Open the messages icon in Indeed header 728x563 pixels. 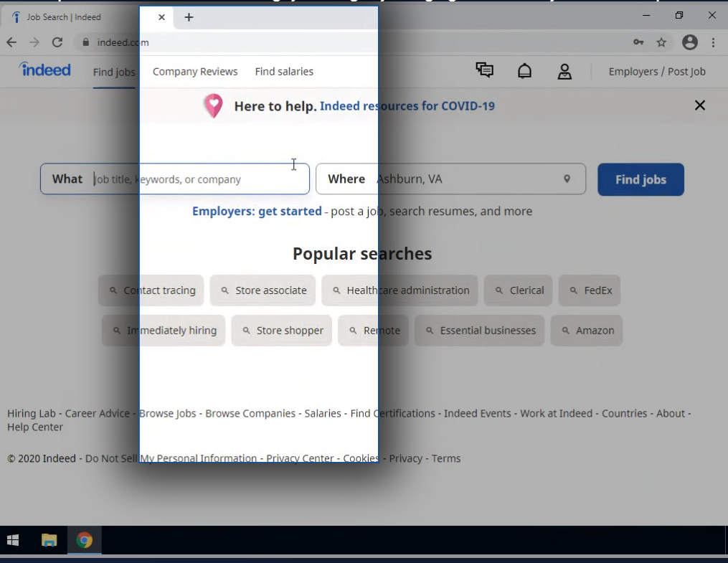coord(485,70)
